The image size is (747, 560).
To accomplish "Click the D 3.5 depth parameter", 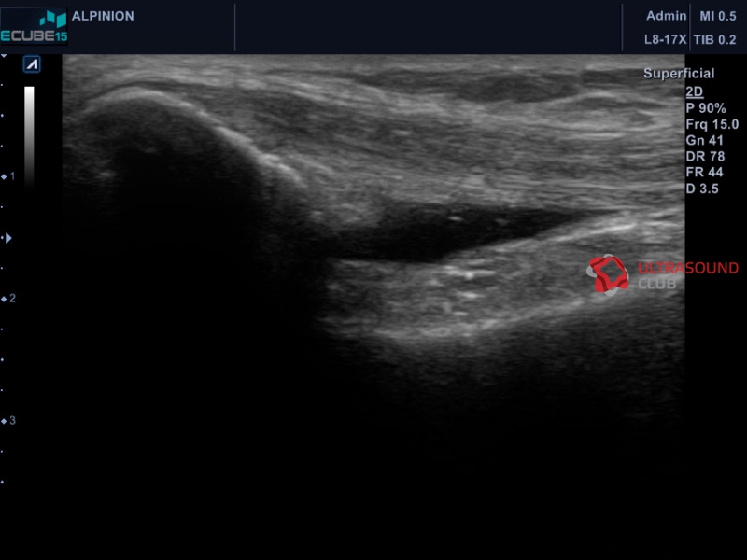I will tap(702, 189).
